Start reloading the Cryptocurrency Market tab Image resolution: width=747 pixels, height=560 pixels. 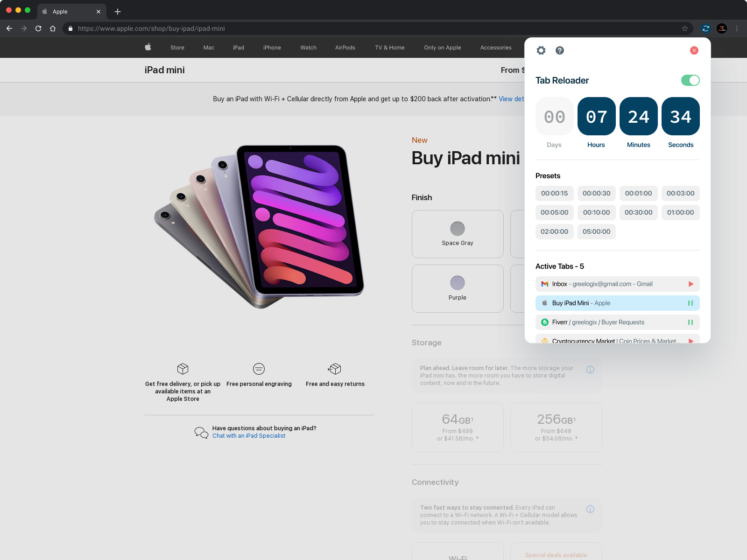click(x=691, y=341)
